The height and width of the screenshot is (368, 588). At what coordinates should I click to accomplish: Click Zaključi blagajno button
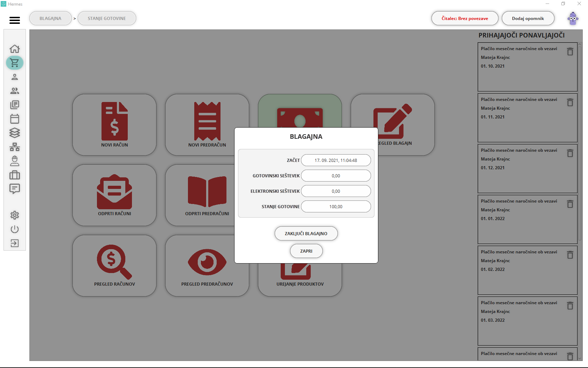click(x=306, y=233)
